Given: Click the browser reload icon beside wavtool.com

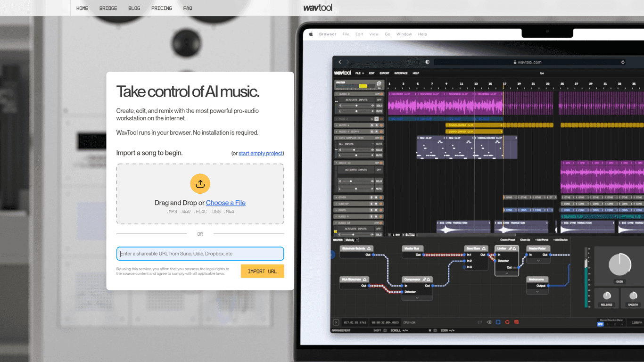Looking at the screenshot, I should [x=623, y=62].
